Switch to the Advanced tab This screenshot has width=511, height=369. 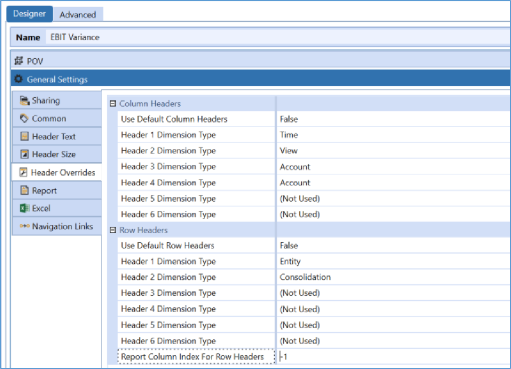click(78, 15)
